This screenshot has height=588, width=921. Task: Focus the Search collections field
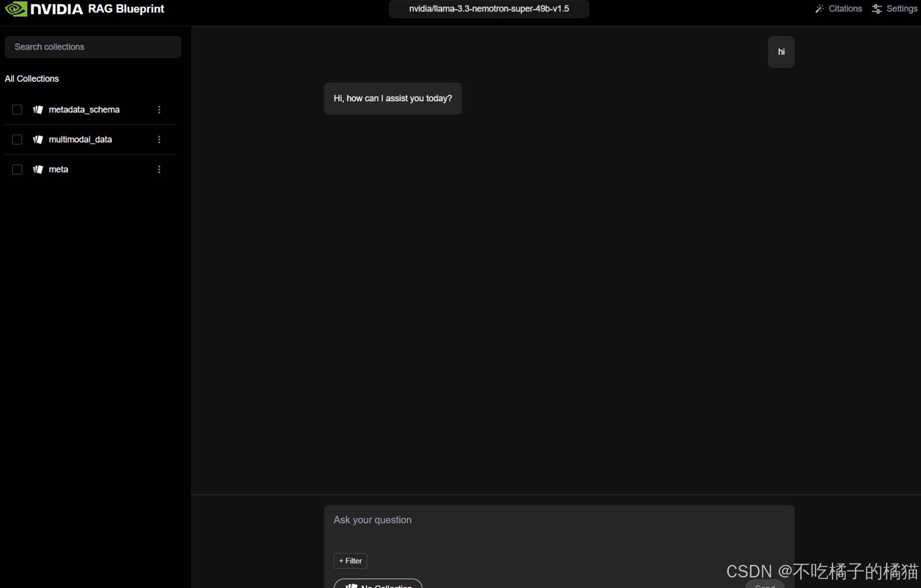point(93,47)
